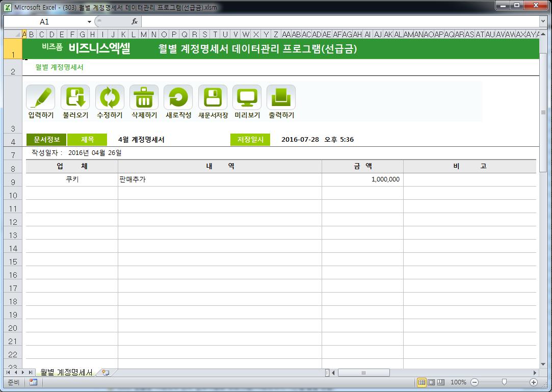Click the 새로작성 new document icon

point(178,97)
